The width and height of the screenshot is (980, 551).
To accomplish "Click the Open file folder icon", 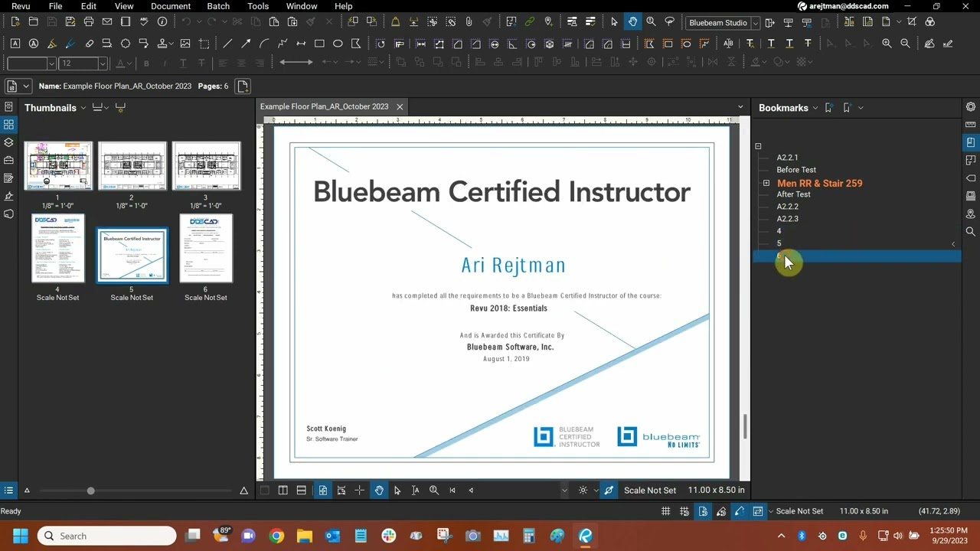I will click(x=33, y=21).
